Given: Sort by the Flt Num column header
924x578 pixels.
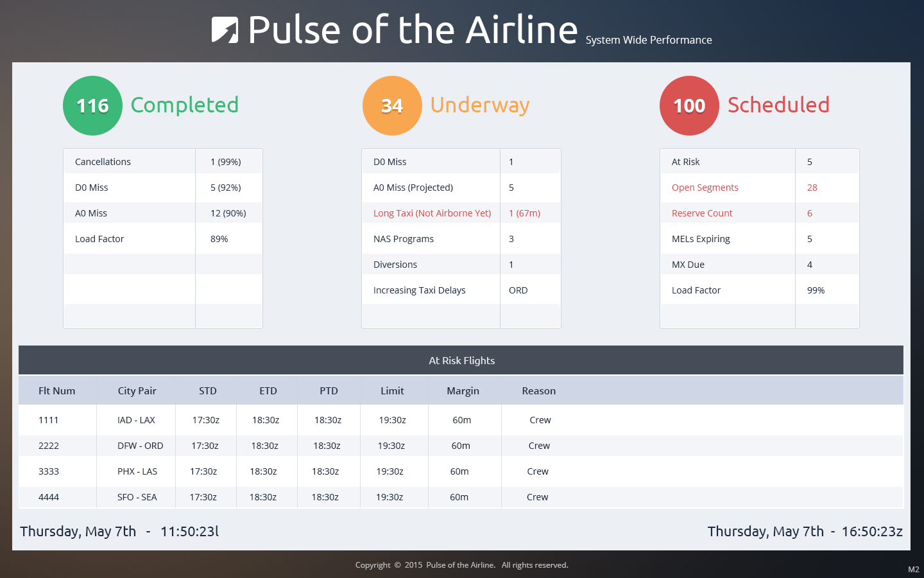Looking at the screenshot, I should tap(57, 390).
